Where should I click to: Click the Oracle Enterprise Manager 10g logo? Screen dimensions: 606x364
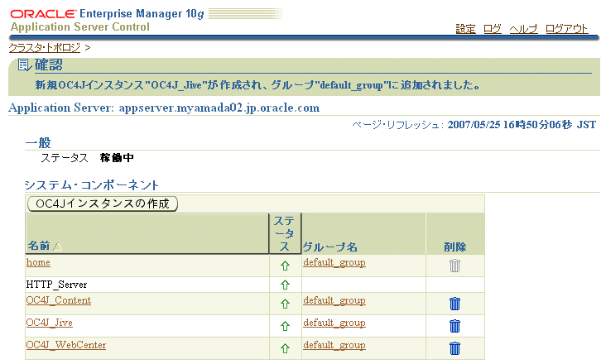tap(107, 14)
